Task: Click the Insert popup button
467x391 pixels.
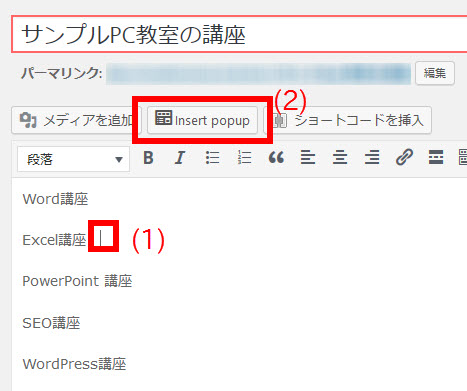Action: coord(202,120)
